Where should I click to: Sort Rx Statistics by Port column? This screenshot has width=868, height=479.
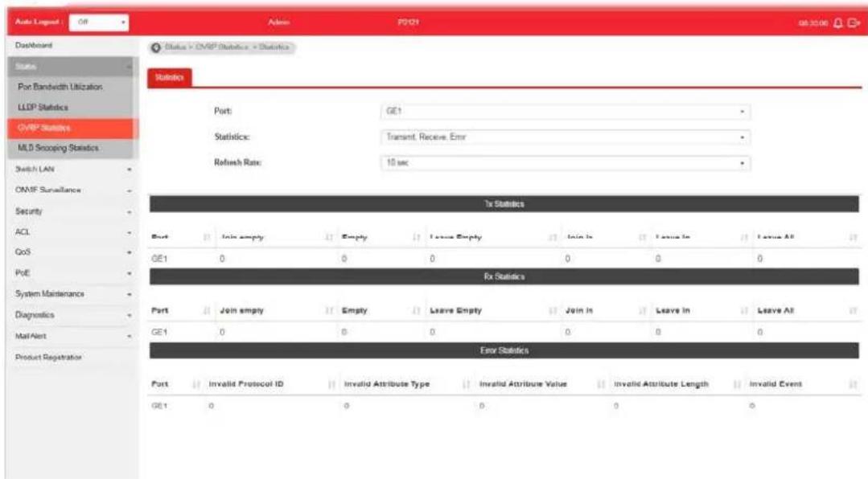click(207, 311)
